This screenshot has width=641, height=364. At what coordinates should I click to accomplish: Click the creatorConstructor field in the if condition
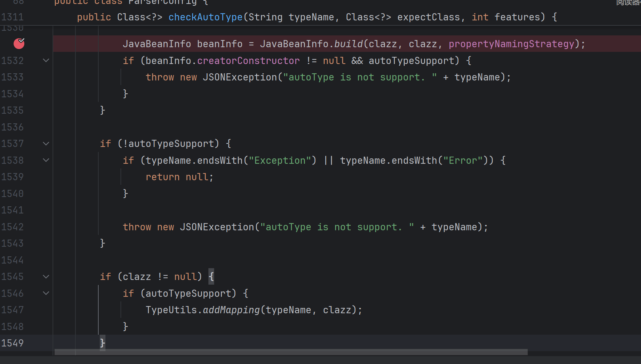click(248, 61)
